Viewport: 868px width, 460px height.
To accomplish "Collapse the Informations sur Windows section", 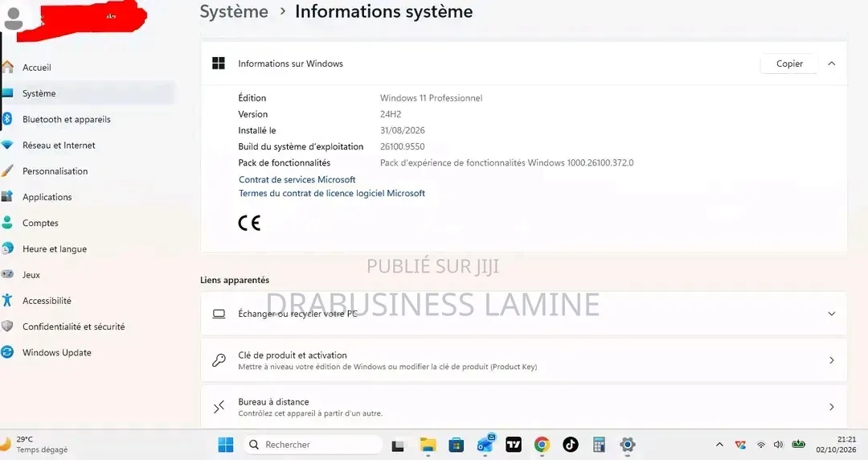I will coord(832,64).
